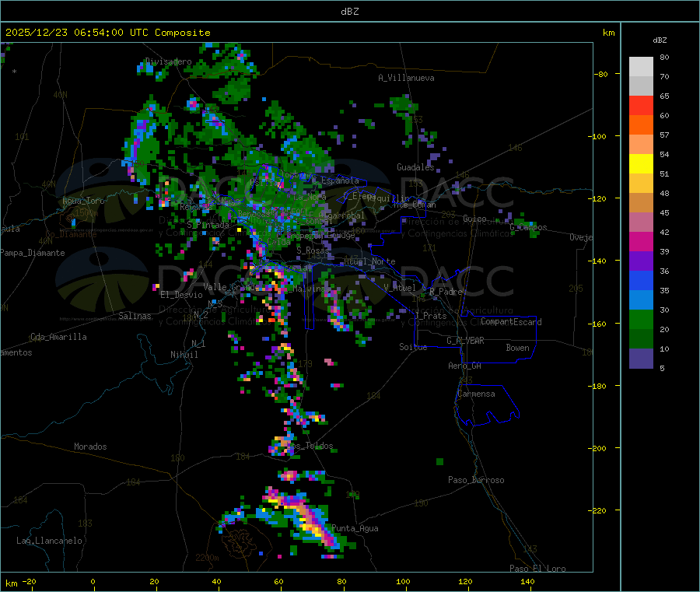Click the Agua_Toro location label

(83, 201)
